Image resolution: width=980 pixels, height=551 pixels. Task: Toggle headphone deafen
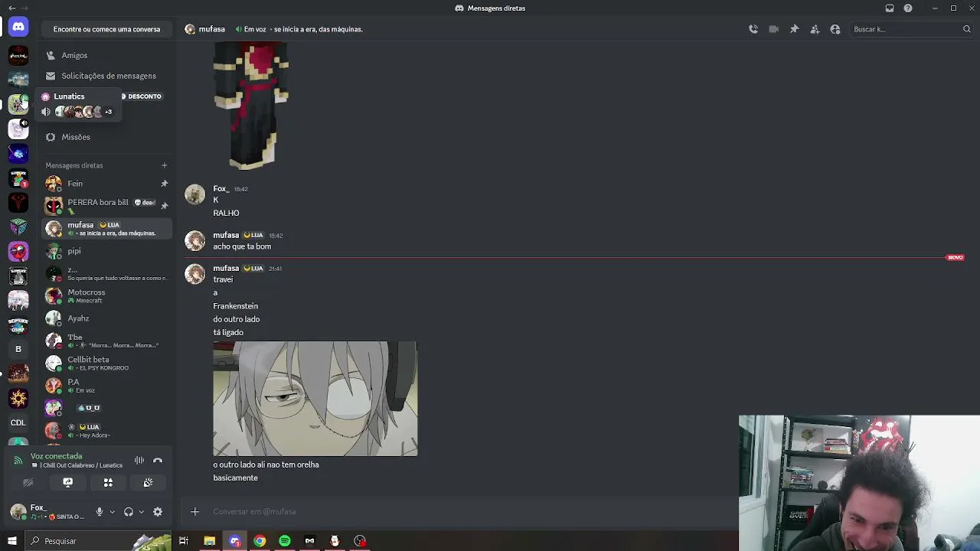(x=129, y=512)
